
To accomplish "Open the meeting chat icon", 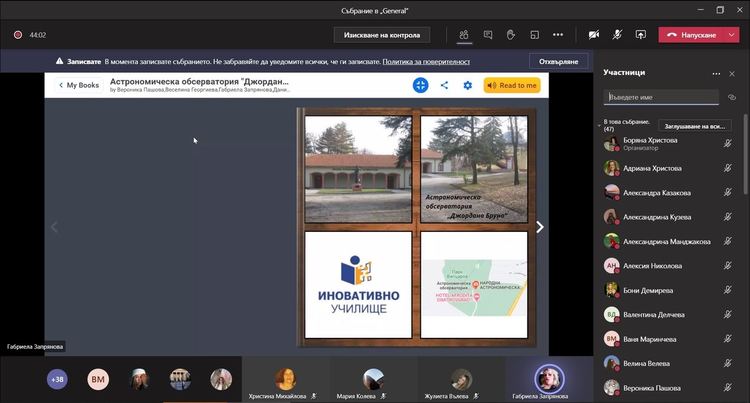I will [x=487, y=35].
